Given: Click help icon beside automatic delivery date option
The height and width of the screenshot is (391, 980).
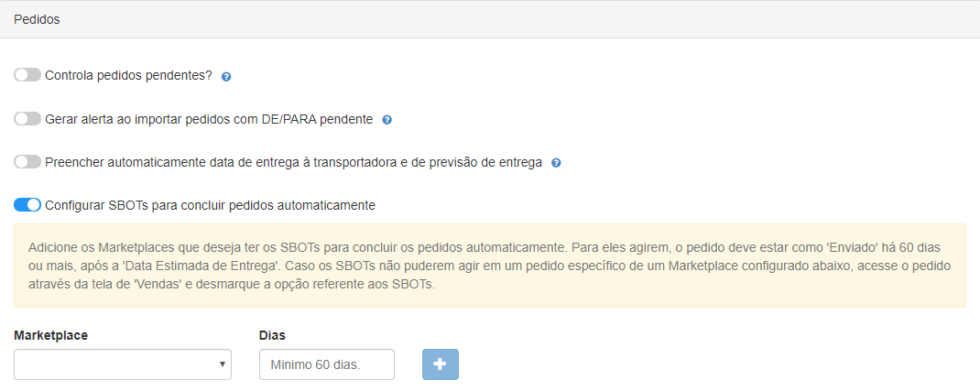Looking at the screenshot, I should (556, 163).
